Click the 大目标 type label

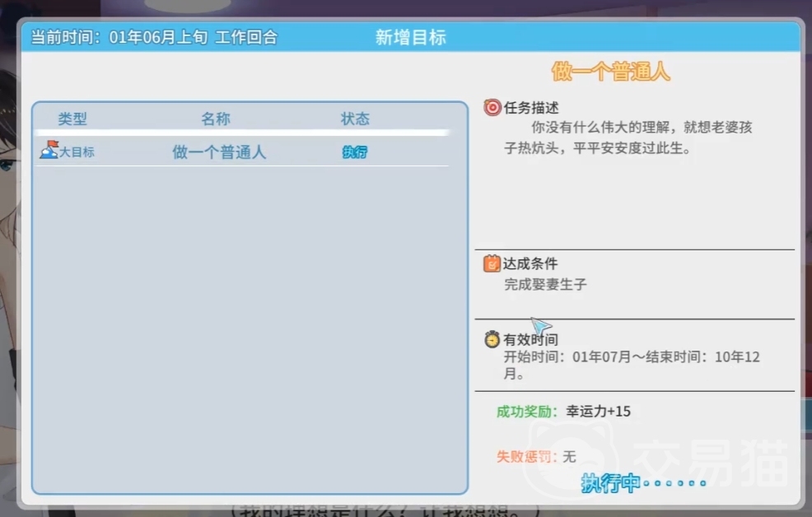click(x=77, y=152)
